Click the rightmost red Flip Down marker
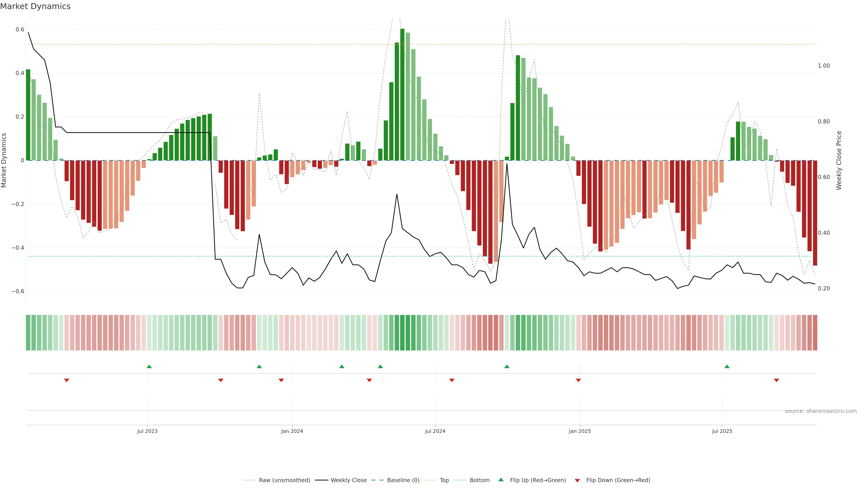Image resolution: width=868 pixels, height=488 pixels. point(776,380)
